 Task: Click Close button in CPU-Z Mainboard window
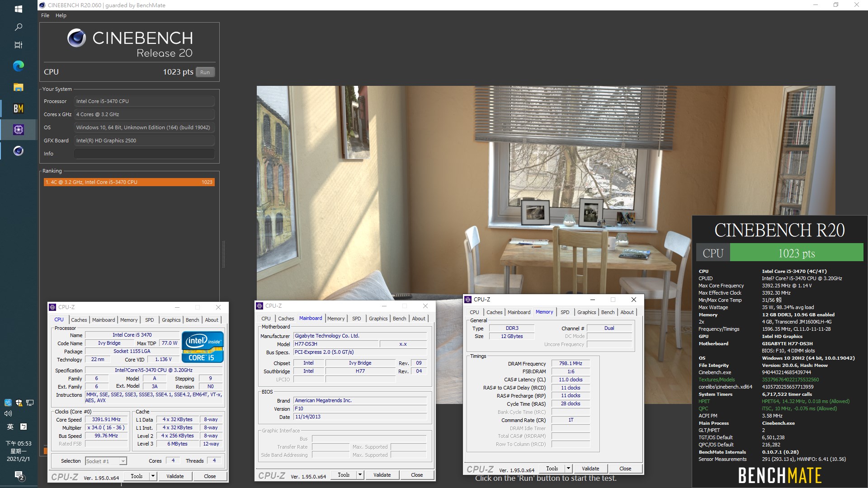pos(417,475)
